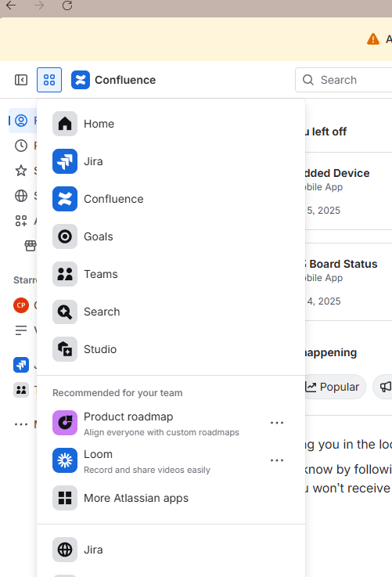Click the blue Jira app icon
The height and width of the screenshot is (577, 392).
click(x=65, y=161)
